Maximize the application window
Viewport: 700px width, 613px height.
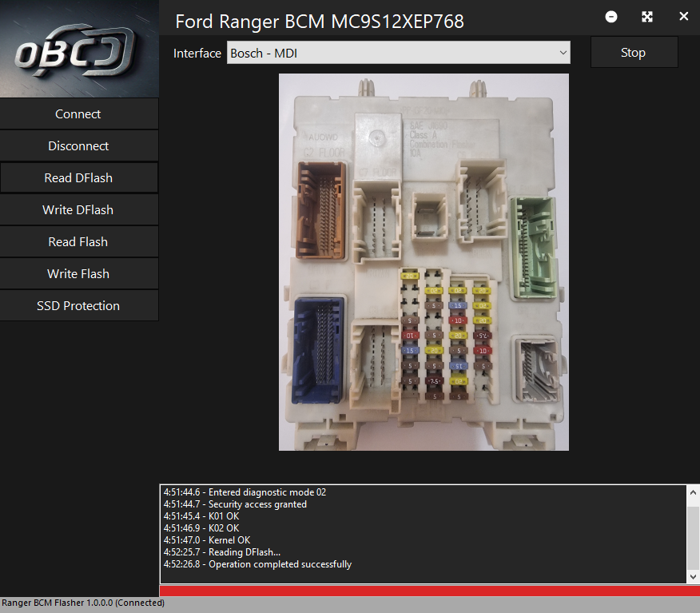click(x=647, y=17)
